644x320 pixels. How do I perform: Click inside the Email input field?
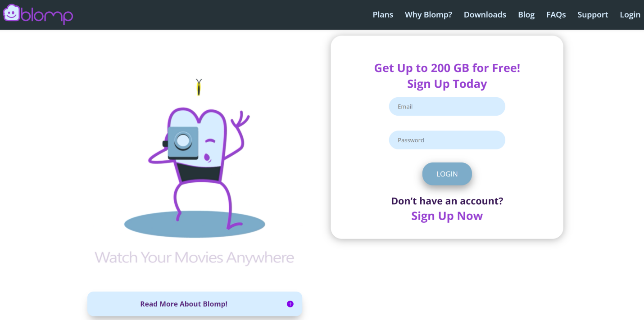[447, 106]
